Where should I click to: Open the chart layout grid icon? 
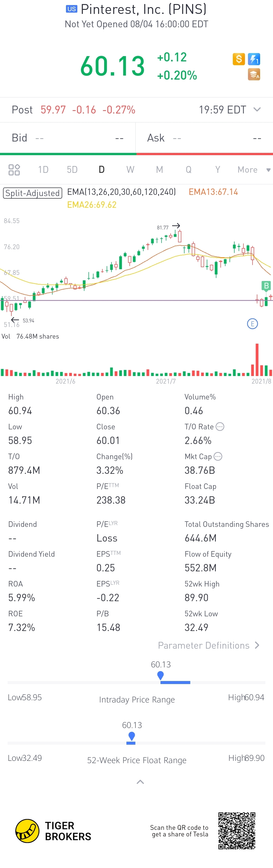point(14,170)
